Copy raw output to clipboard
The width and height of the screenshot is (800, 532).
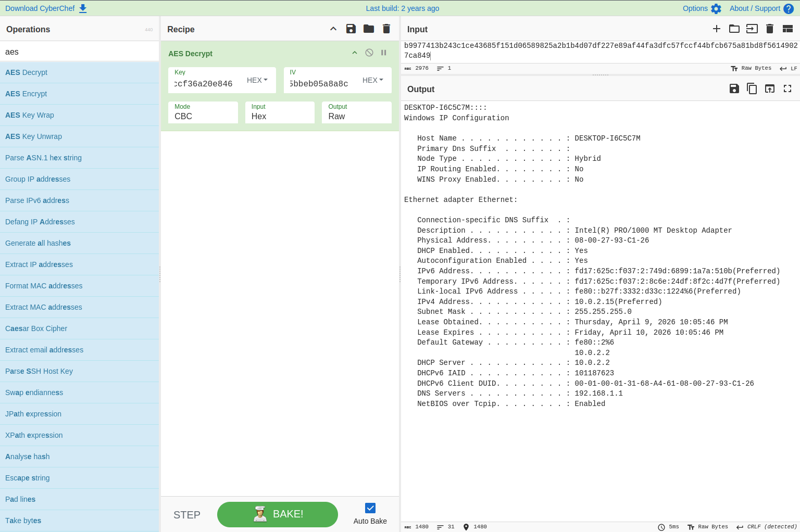pos(752,88)
